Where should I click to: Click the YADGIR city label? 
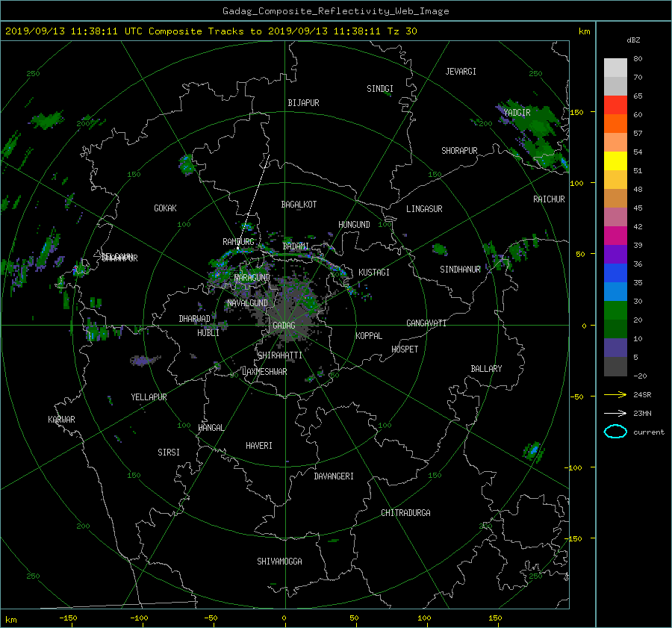pyautogui.click(x=517, y=112)
